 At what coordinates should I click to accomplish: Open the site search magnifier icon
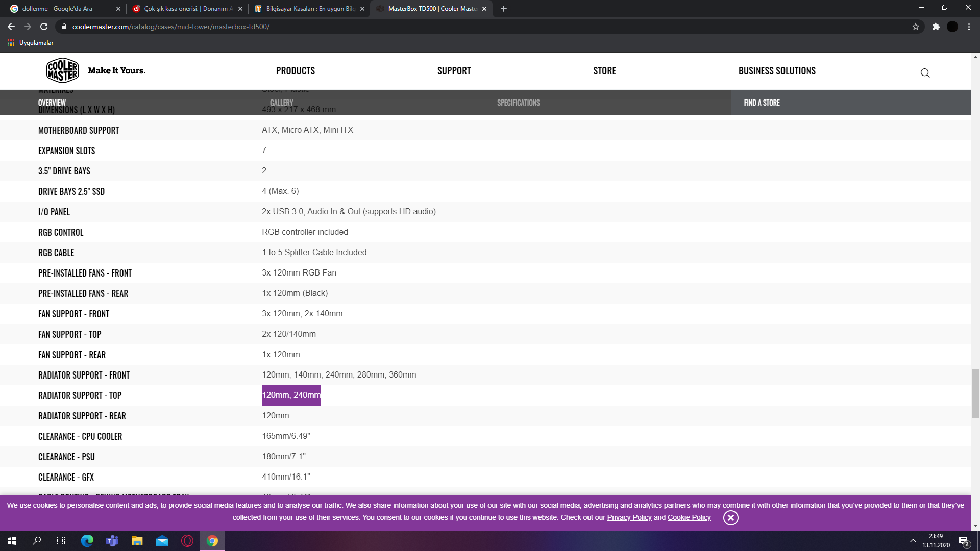coord(925,73)
